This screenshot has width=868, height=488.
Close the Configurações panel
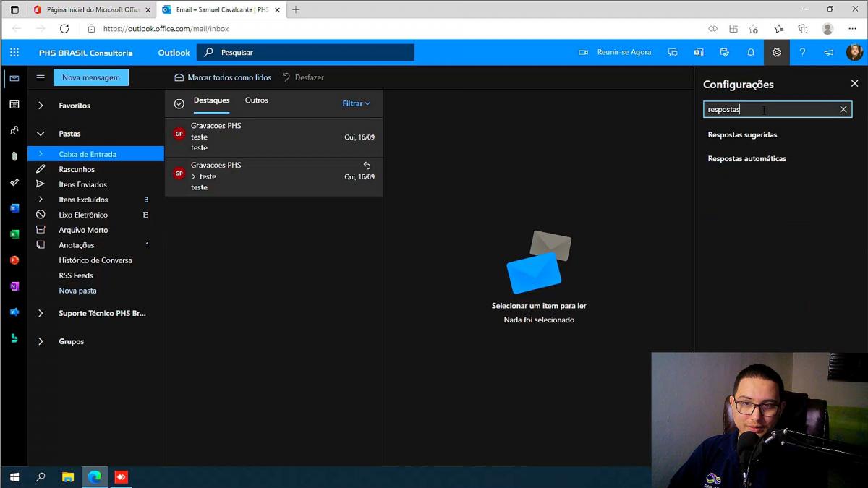[x=854, y=84]
